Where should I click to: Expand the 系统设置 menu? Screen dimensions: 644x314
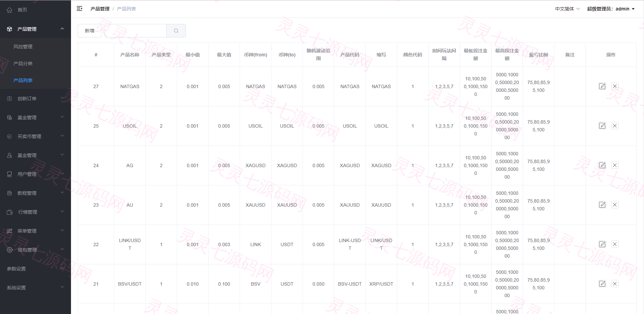pos(35,288)
